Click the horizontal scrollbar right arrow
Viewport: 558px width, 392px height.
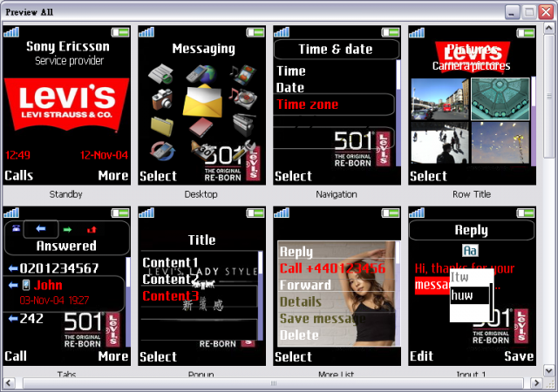536,383
